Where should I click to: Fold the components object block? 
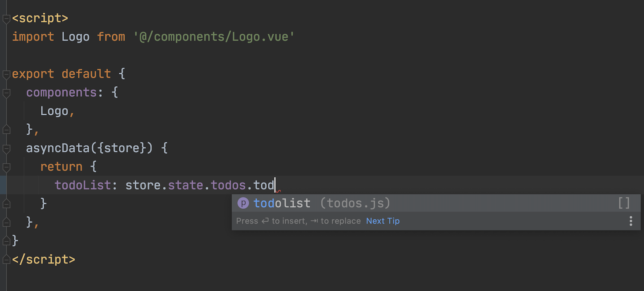pos(6,93)
